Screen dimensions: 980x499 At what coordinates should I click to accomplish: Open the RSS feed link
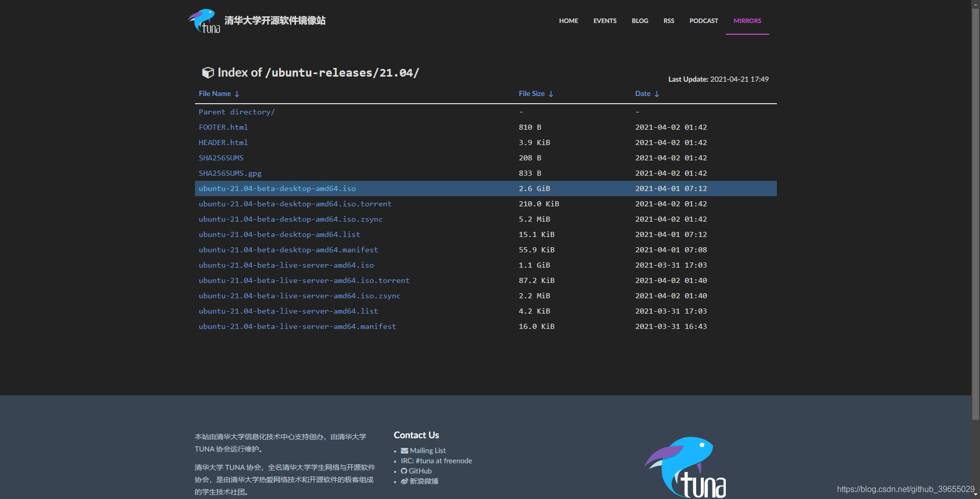click(669, 21)
